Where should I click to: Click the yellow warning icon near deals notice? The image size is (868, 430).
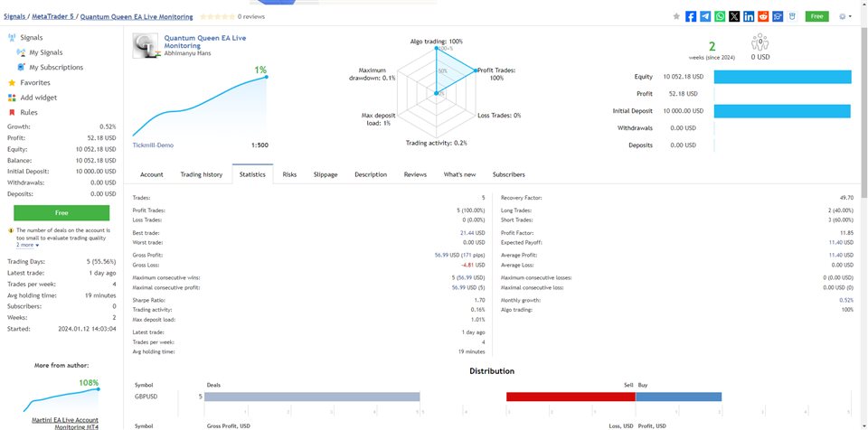coord(11,230)
